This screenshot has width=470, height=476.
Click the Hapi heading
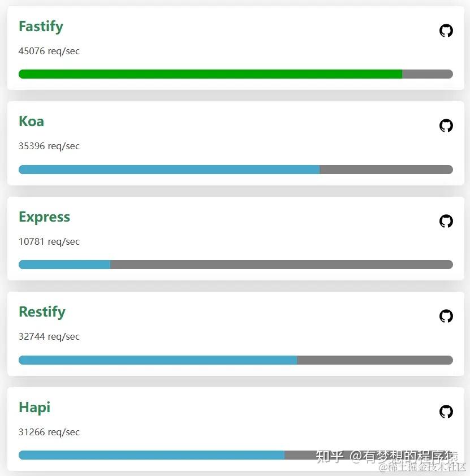(34, 407)
